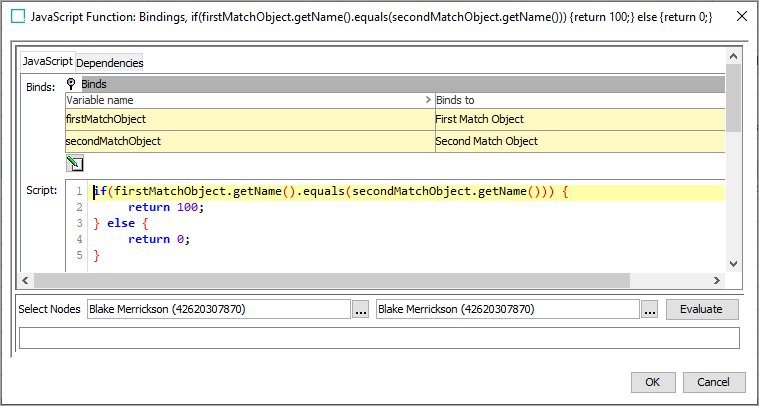The image size is (759, 406).
Task: Click the vertical scrollbar down arrow
Action: (733, 264)
